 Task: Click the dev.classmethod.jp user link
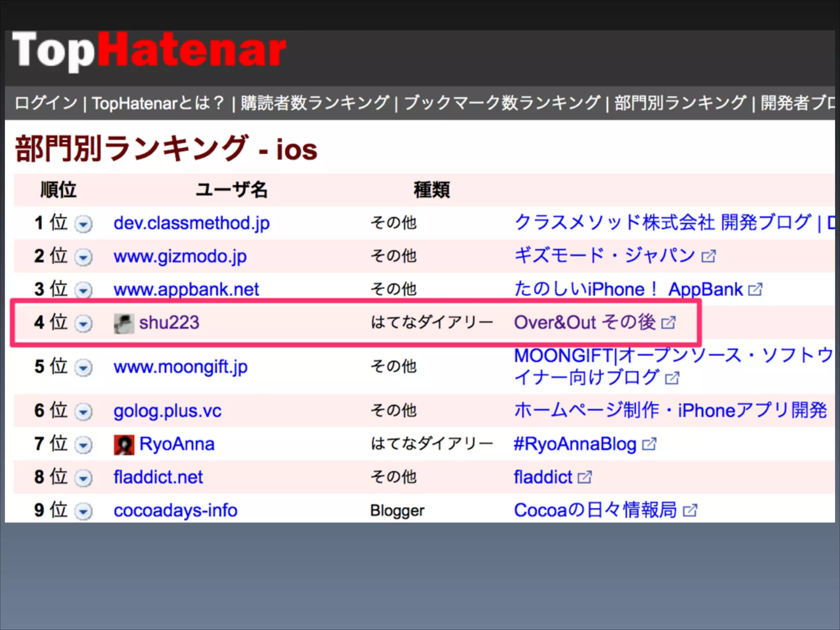tap(192, 223)
